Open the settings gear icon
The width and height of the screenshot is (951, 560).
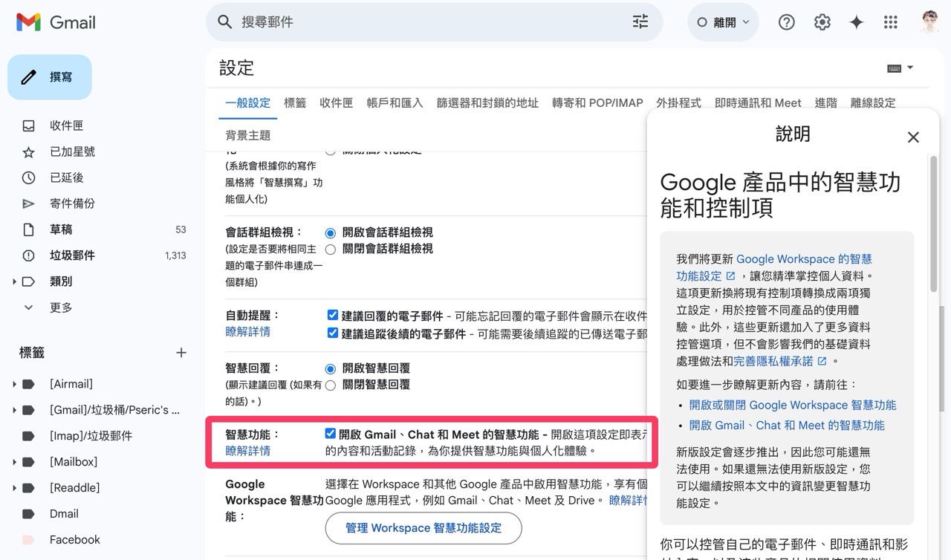pos(822,22)
